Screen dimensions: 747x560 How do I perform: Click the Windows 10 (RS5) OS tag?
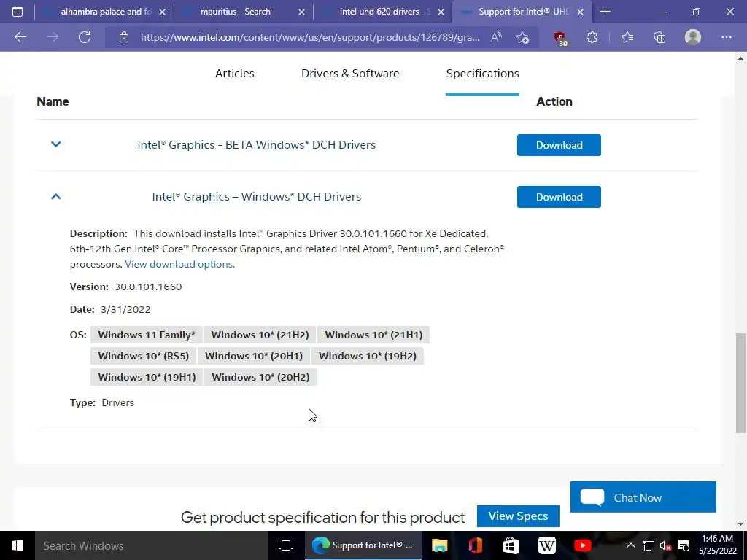144,356
